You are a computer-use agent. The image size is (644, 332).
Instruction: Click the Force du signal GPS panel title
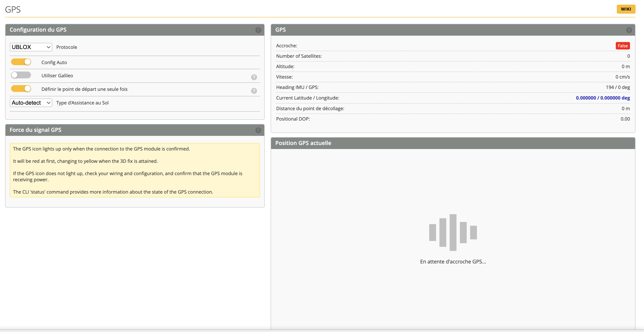(35, 130)
